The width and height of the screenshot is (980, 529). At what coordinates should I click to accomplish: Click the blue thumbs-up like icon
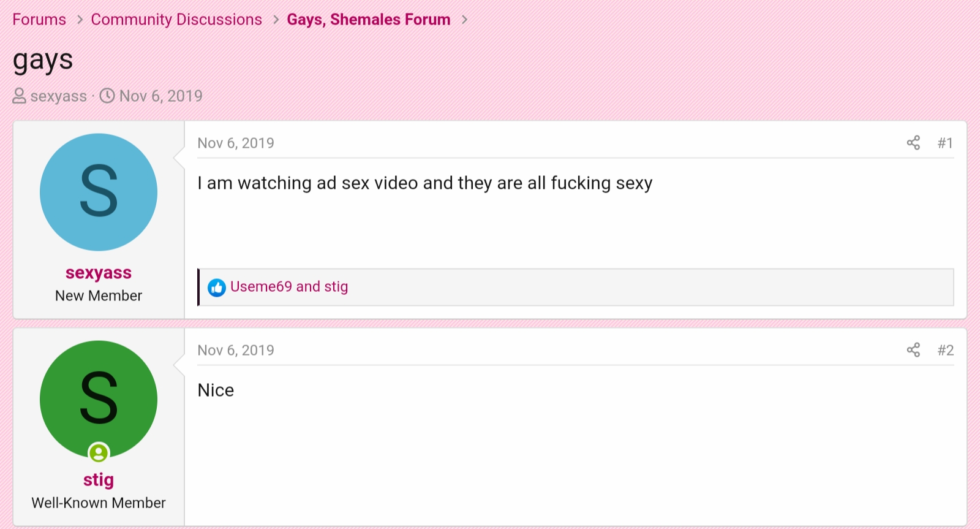click(x=217, y=287)
